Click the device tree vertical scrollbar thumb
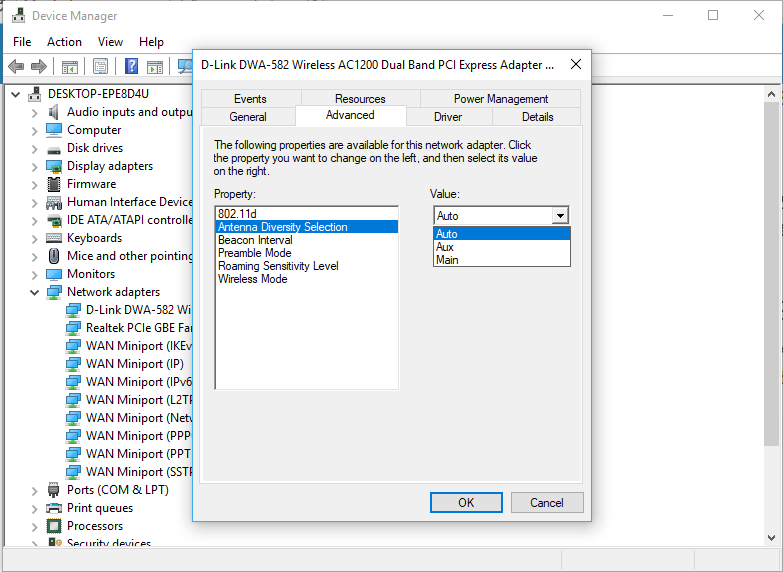The image size is (783, 572). pyautogui.click(x=772, y=274)
